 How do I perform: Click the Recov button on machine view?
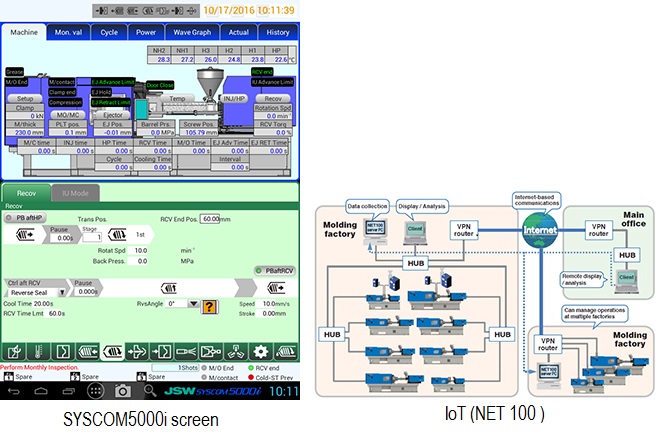pos(273,99)
